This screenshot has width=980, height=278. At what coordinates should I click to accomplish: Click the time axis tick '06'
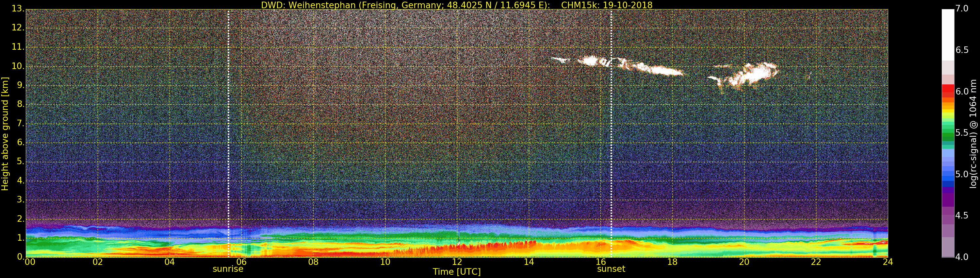[x=242, y=262]
